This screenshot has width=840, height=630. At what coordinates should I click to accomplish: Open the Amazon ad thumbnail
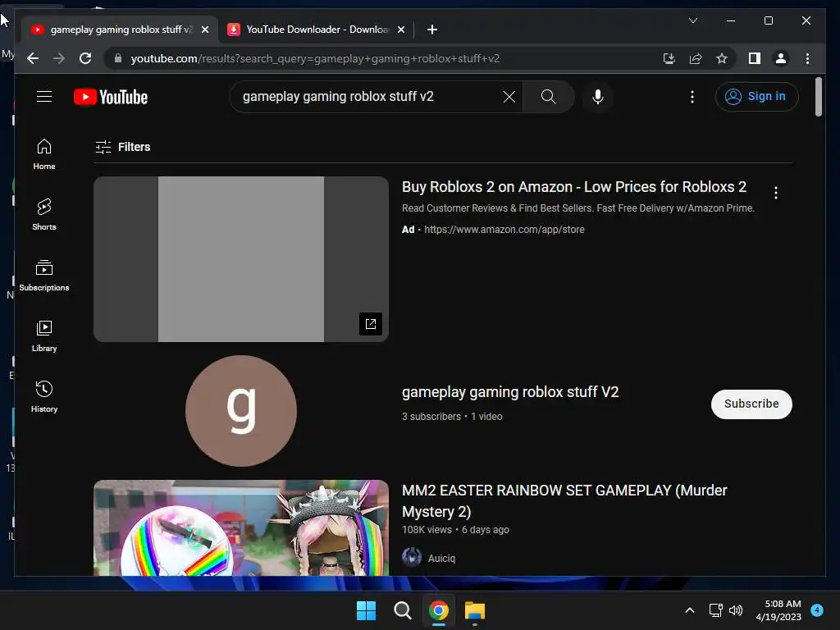coord(240,258)
